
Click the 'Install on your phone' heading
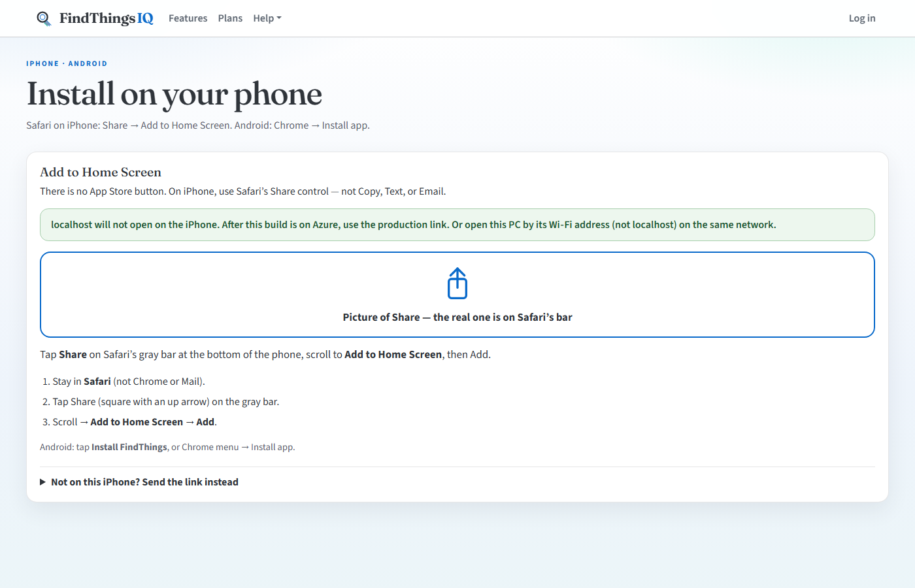[175, 94]
